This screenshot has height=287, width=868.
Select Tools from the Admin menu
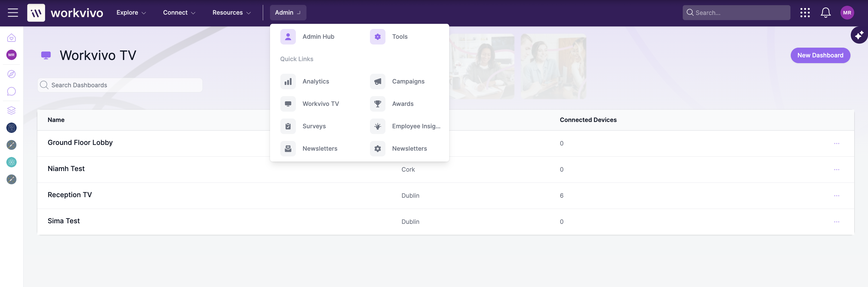(x=400, y=37)
